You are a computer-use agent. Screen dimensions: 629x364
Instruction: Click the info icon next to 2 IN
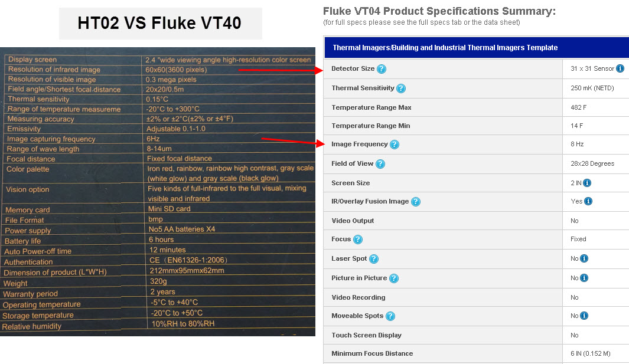587,183
